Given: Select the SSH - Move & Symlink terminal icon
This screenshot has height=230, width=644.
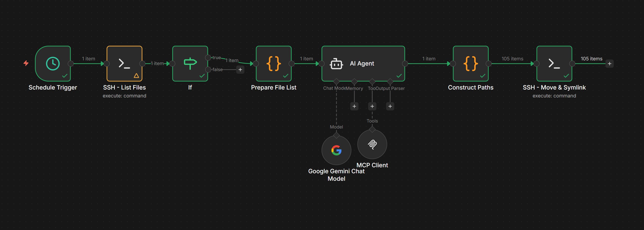Looking at the screenshot, I should (554, 63).
